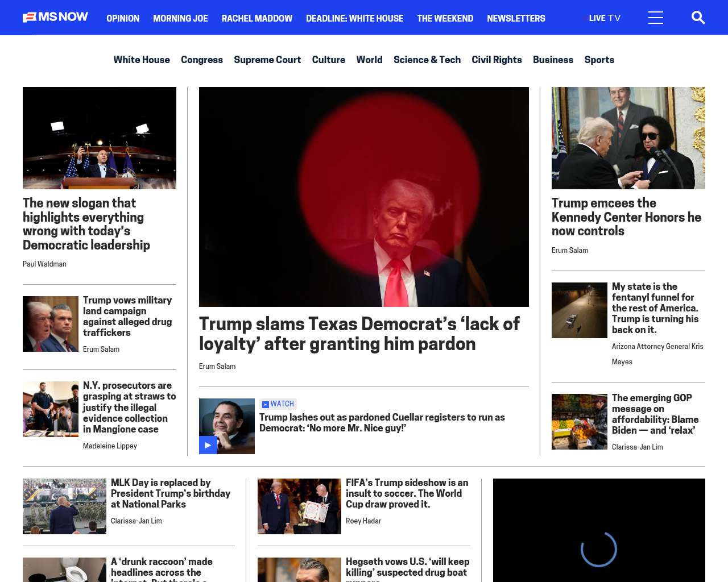Click the MS NOW logo

(x=55, y=18)
